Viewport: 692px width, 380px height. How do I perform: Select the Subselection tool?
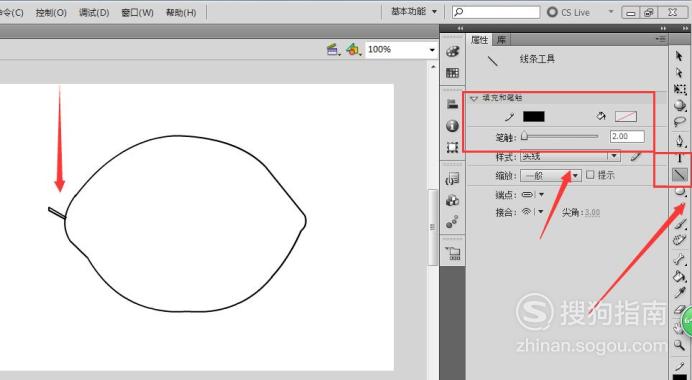(679, 72)
